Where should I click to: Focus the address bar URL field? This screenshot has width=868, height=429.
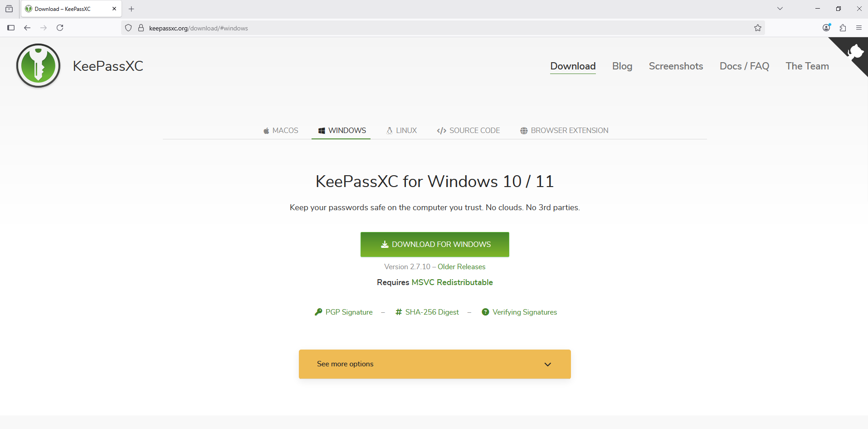click(443, 28)
